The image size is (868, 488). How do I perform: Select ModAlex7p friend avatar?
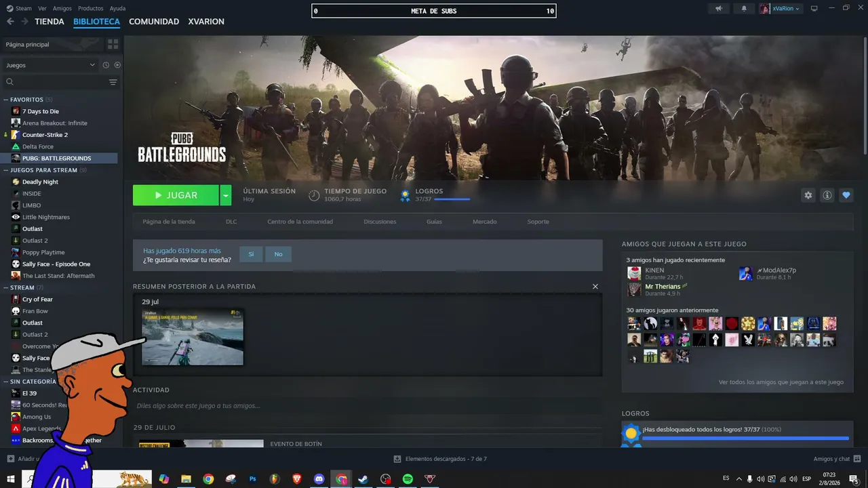click(x=746, y=274)
